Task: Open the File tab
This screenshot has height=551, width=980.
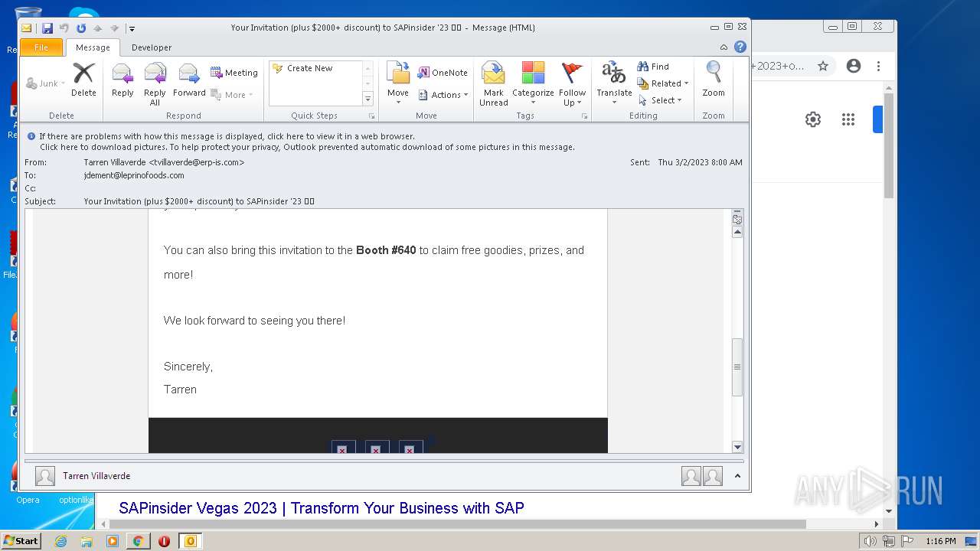Action: pos(41,47)
